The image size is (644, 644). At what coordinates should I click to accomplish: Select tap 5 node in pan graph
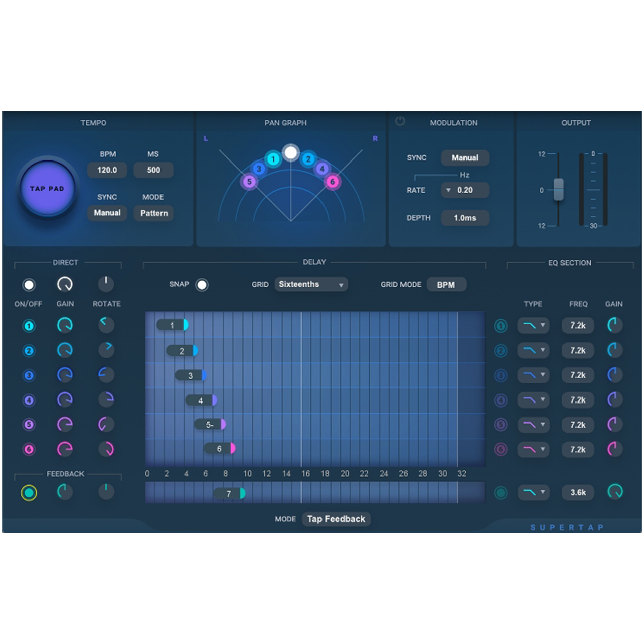[249, 182]
